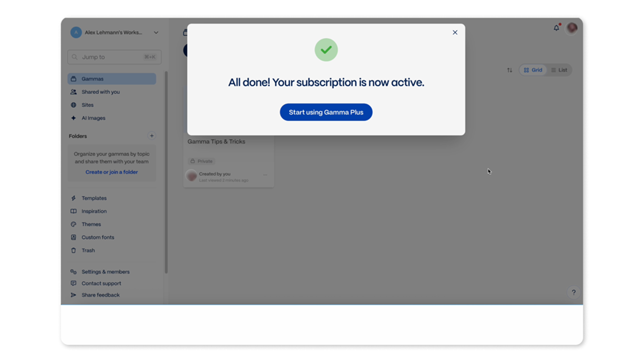The width and height of the screenshot is (644, 362).
Task: Switch to List view
Action: tap(559, 70)
